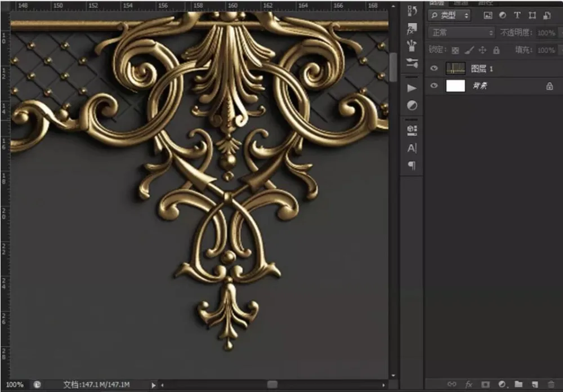Click the add layer mask icon
The image size is (563, 392).
(486, 384)
